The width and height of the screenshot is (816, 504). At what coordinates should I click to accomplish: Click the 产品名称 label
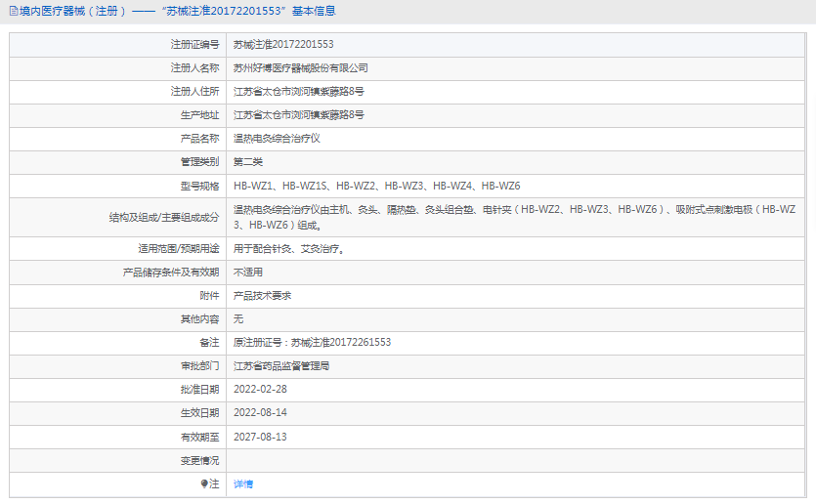199,139
